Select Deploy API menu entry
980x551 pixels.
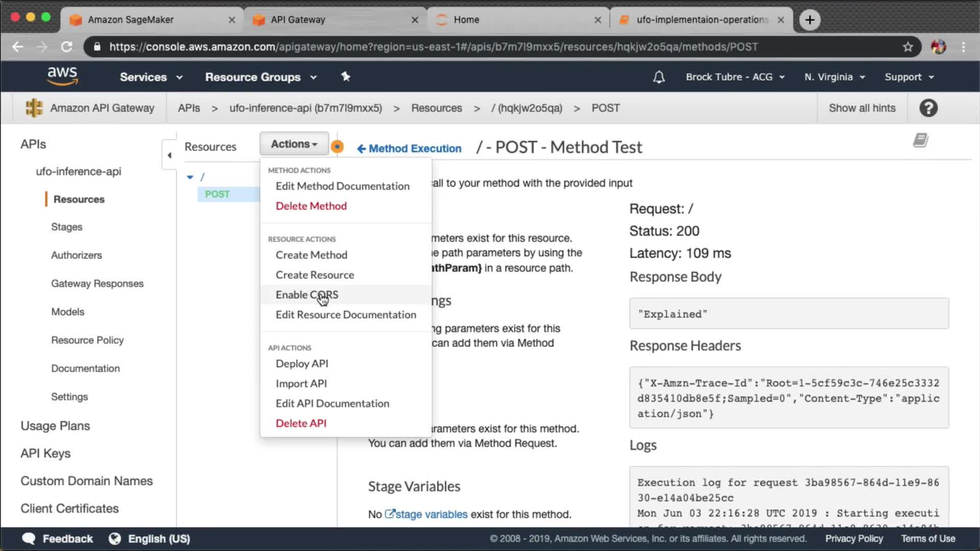302,364
